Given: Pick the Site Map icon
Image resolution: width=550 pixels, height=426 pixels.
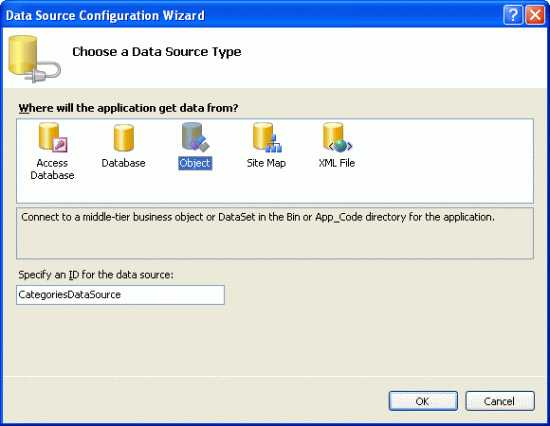Looking at the screenshot, I should (267, 137).
